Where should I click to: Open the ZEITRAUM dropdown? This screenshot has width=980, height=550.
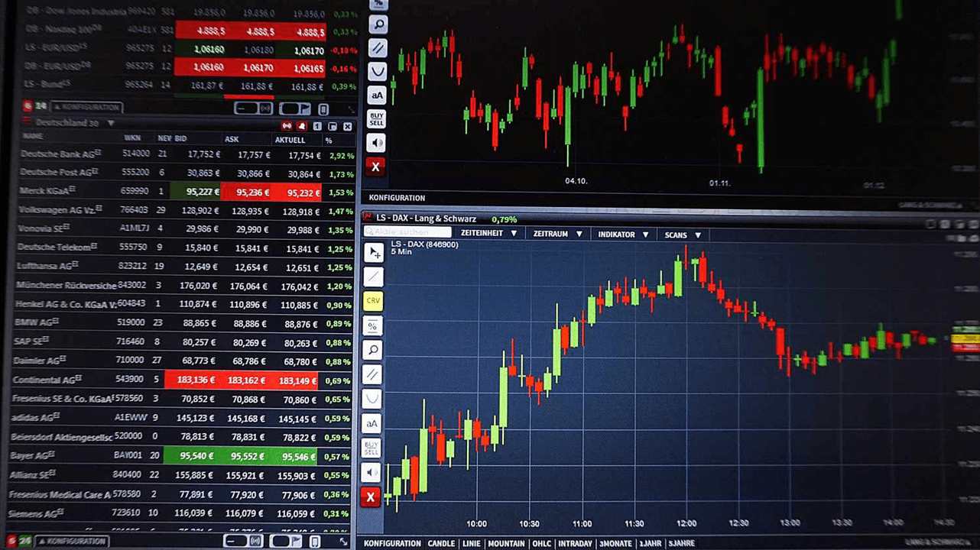tap(558, 234)
